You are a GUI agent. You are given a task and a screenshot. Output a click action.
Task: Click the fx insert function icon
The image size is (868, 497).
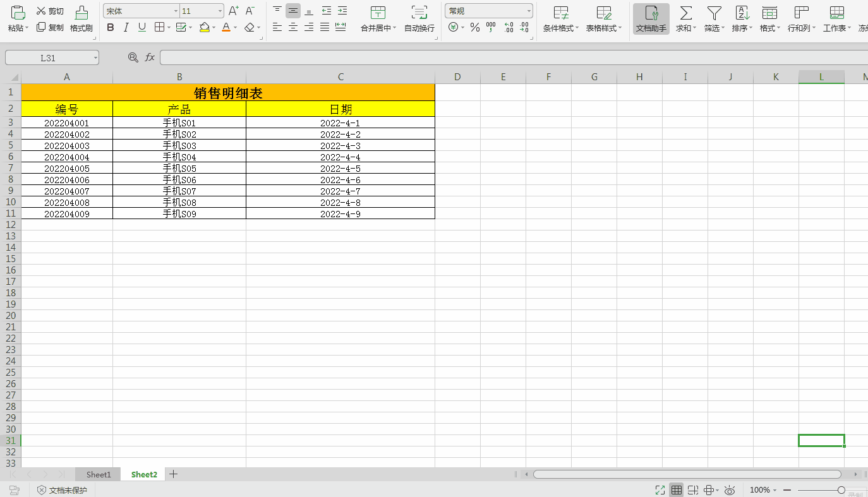(150, 57)
